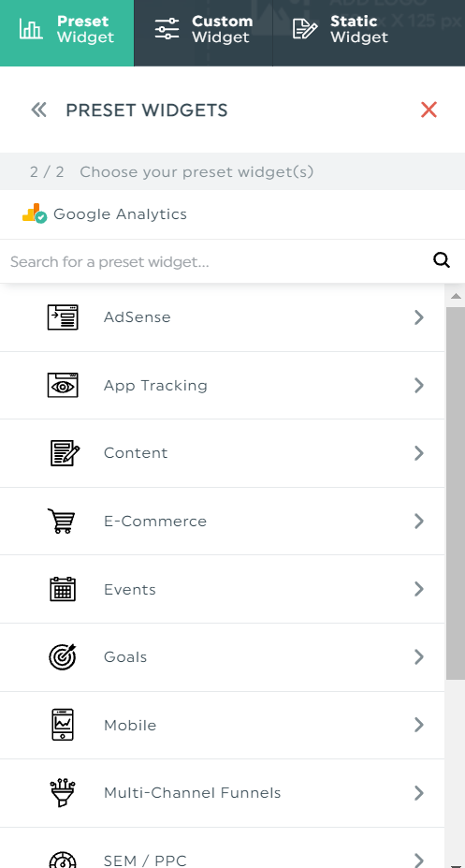The height and width of the screenshot is (868, 465).
Task: Click the Goals target icon
Action: (63, 656)
